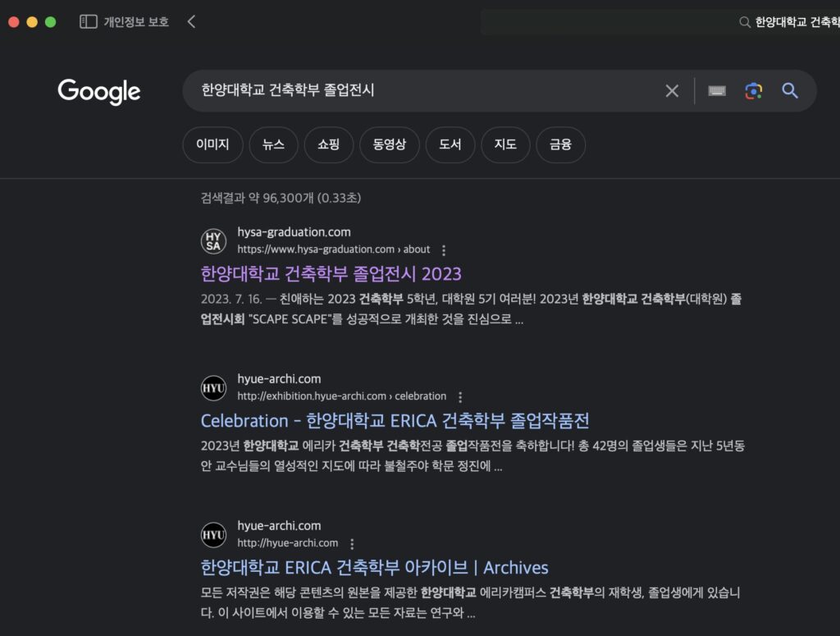Open Celebration ERICA 졸업작품전 result
This screenshot has height=636, width=840.
click(395, 420)
